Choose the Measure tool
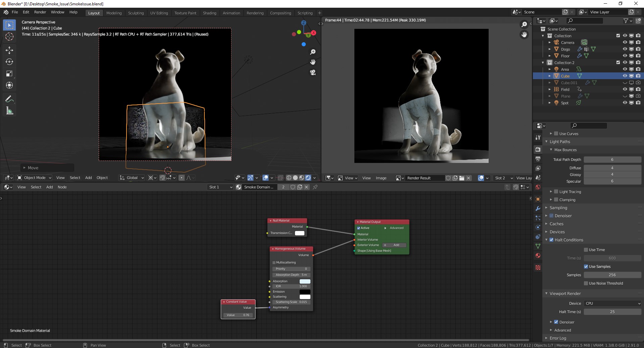Screen dimensions: 644x348 point(9,111)
